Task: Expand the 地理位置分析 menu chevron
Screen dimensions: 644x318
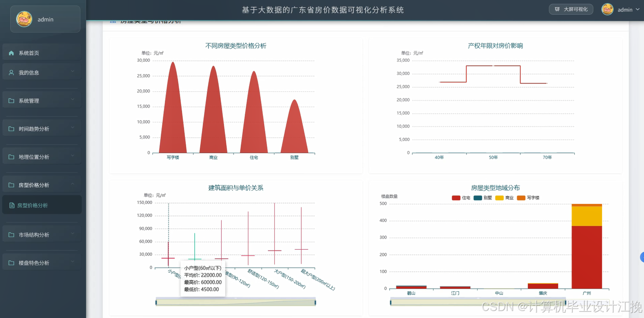Action: [73, 156]
